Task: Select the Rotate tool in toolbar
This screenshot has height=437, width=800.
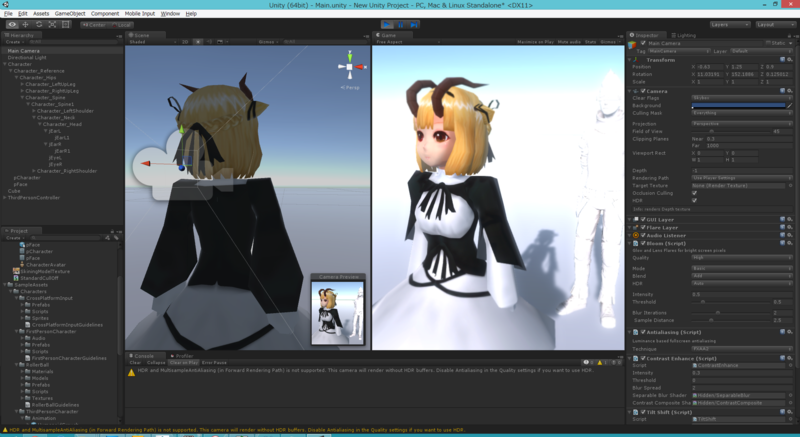Action: [39, 24]
